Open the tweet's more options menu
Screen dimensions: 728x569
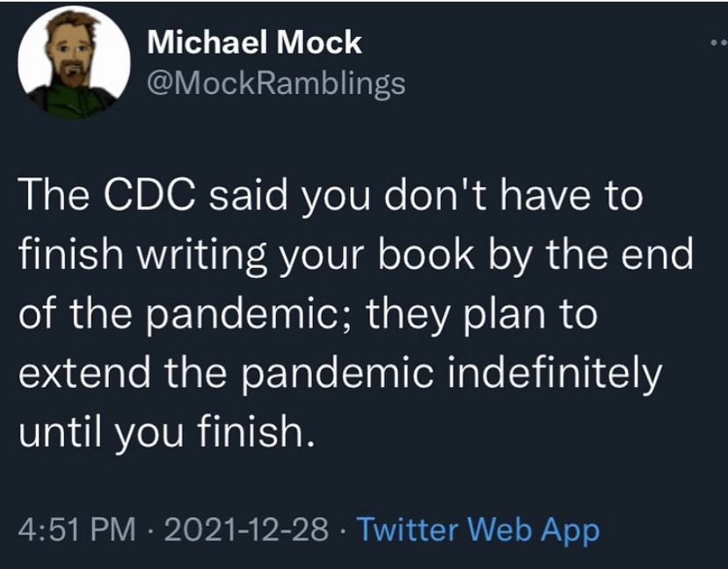[717, 41]
